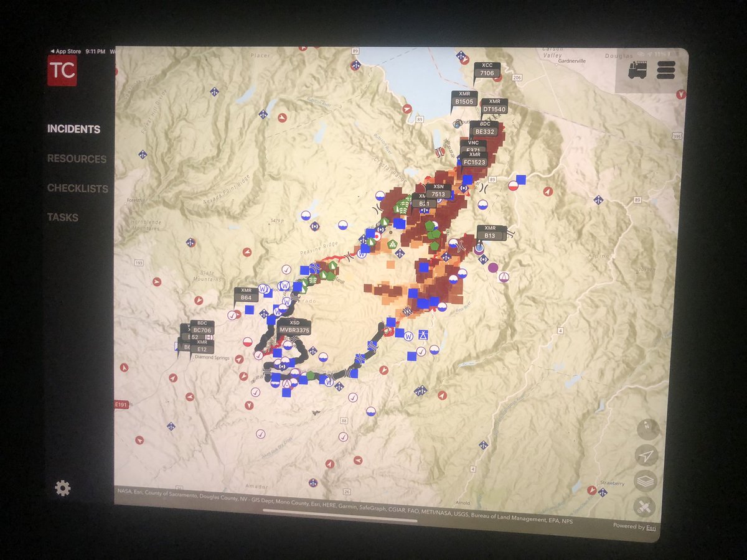The height and width of the screenshot is (560, 747).
Task: Open the INCIDENTS section in the sidebar
Action: (73, 129)
